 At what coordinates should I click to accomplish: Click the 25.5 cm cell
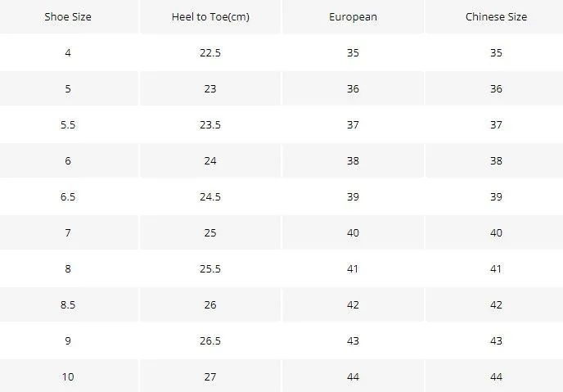point(210,269)
